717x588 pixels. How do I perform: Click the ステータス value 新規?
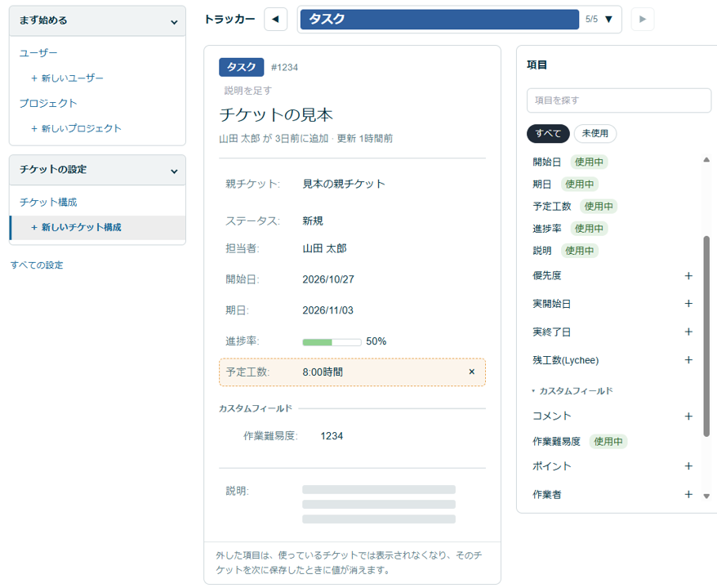(x=313, y=220)
